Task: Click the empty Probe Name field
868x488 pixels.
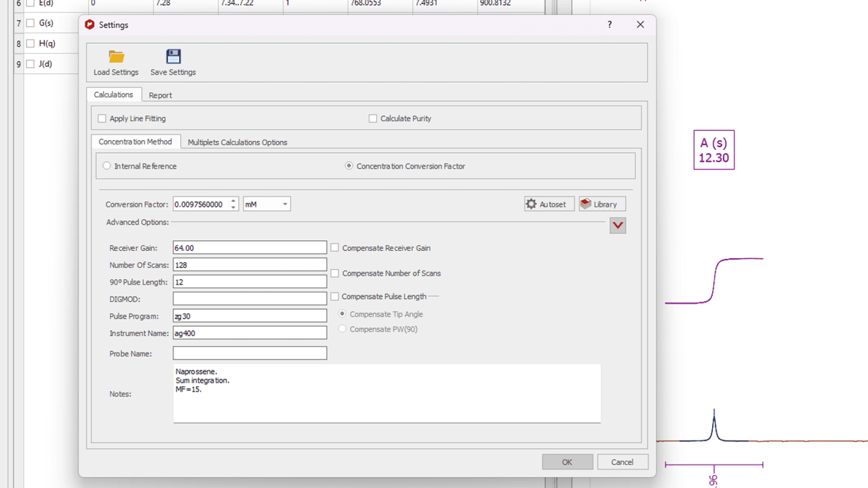Action: tap(250, 353)
